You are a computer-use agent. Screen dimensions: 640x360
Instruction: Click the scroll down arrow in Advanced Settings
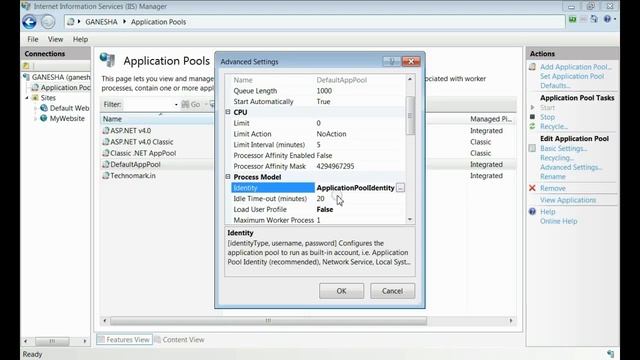pyautogui.click(x=410, y=220)
